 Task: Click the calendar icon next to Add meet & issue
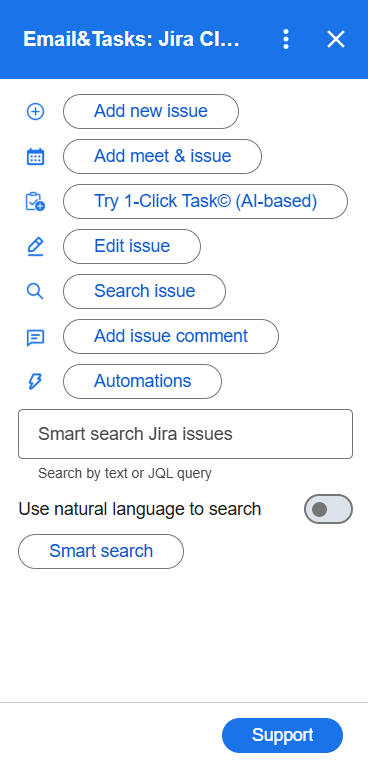pos(35,157)
